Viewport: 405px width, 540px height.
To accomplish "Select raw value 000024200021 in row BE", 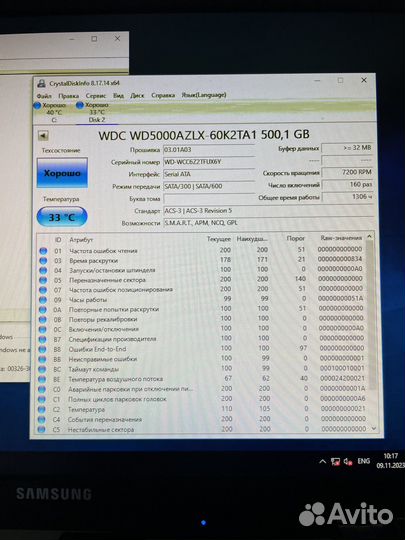I will click(342, 378).
